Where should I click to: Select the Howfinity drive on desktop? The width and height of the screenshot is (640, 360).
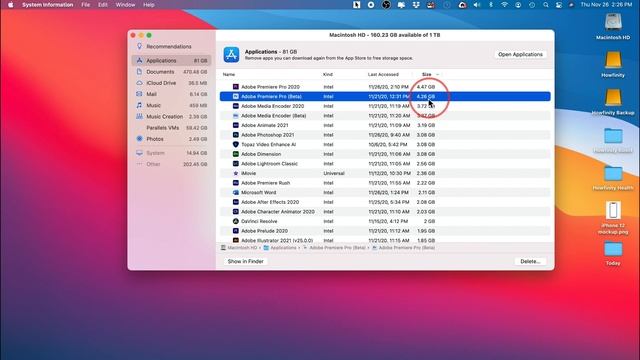click(x=613, y=60)
